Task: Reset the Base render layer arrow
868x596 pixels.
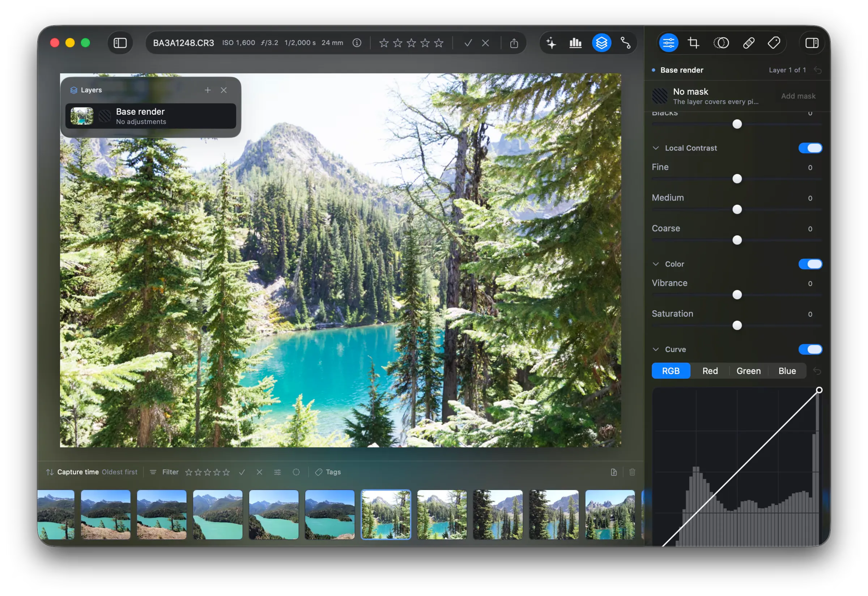Action: click(x=818, y=70)
